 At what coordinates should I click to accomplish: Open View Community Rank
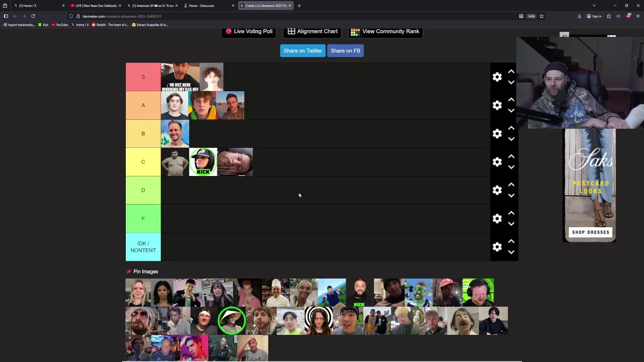coord(385,31)
